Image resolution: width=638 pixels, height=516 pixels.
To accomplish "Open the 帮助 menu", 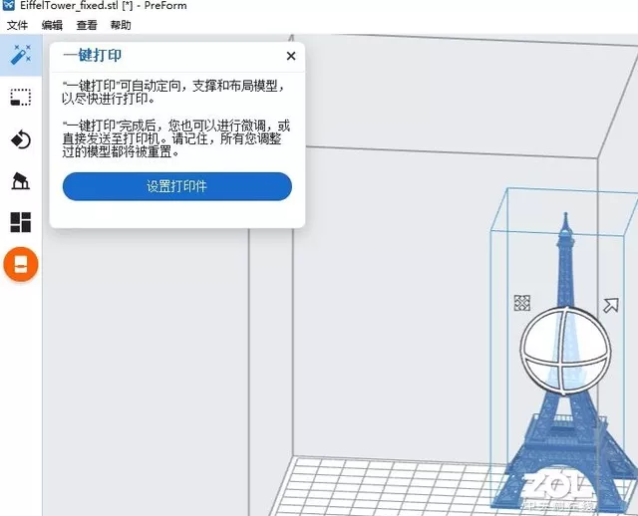I will 120,25.
